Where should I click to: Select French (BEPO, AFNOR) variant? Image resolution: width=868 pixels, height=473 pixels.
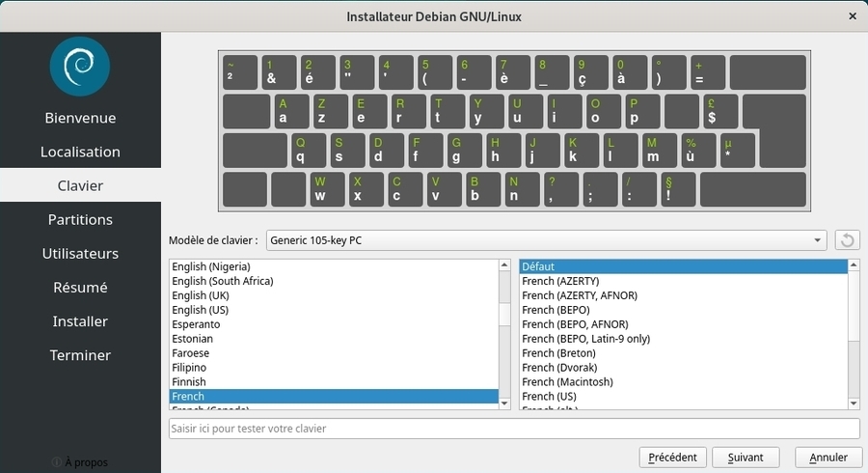point(683,324)
